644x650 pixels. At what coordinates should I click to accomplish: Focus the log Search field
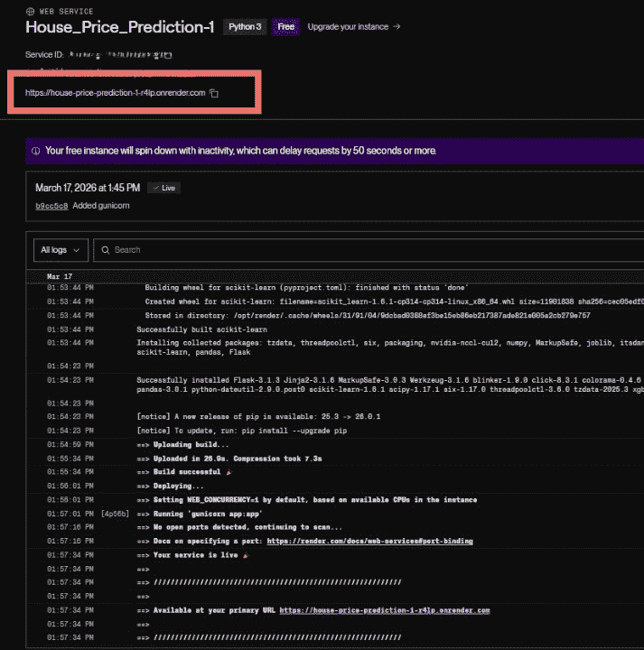click(369, 250)
